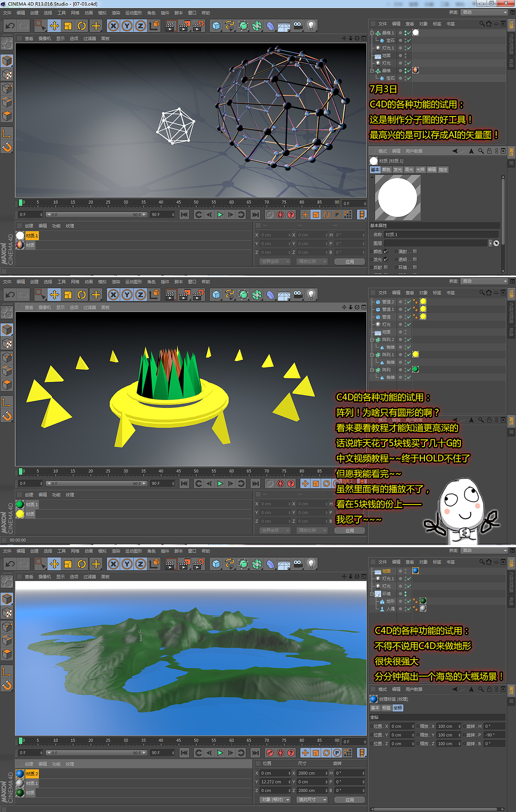The width and height of the screenshot is (516, 812).
Task: Collapse the 环境 tree node
Action: coord(372,594)
